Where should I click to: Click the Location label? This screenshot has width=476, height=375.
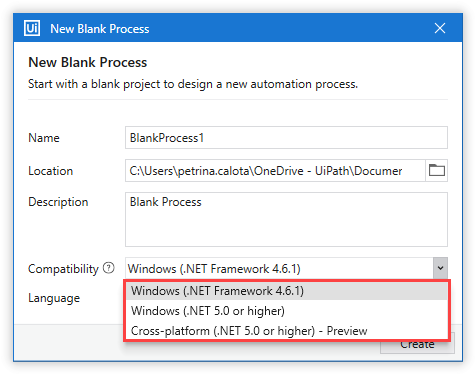click(51, 171)
